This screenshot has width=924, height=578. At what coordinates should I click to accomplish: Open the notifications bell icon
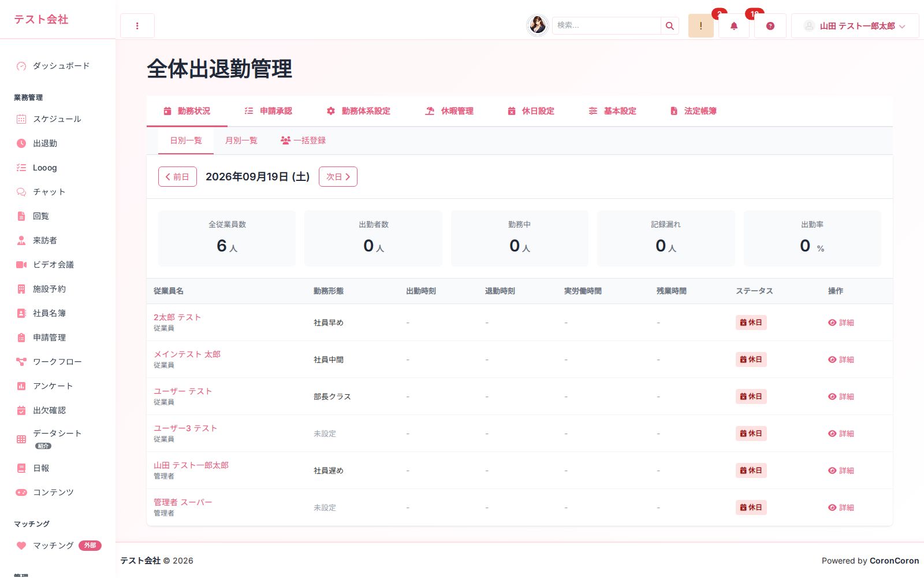coord(733,26)
